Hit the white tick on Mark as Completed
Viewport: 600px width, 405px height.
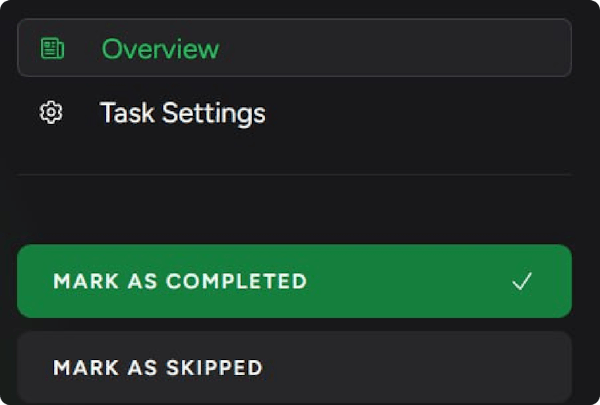521,282
